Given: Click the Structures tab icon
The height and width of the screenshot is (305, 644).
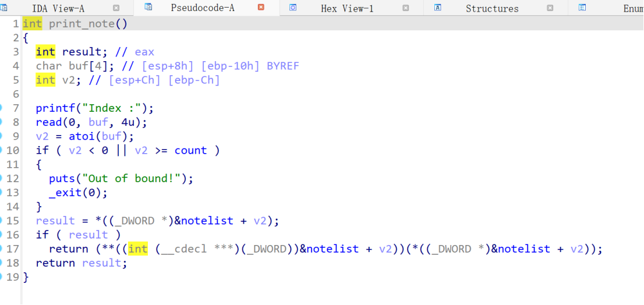Looking at the screenshot, I should (437, 8).
